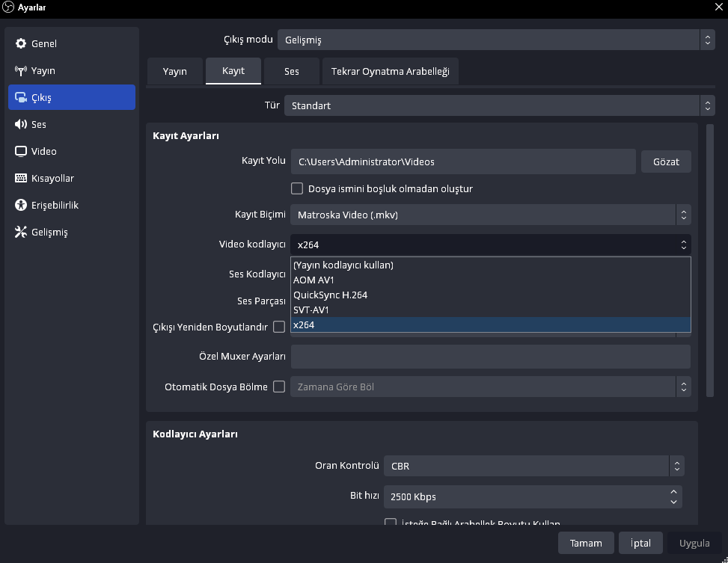Open the Oran Kontrolü CBR dropdown
Image resolution: width=728 pixels, height=563 pixels.
click(x=533, y=466)
